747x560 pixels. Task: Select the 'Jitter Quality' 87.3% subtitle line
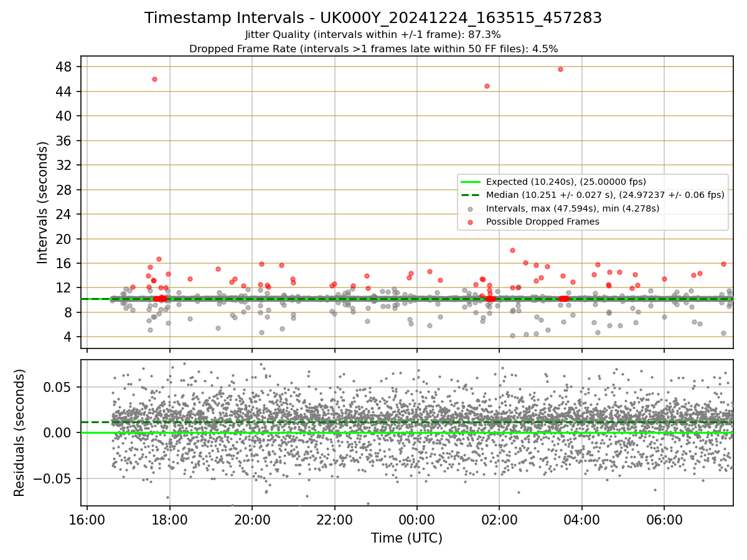coord(373,35)
